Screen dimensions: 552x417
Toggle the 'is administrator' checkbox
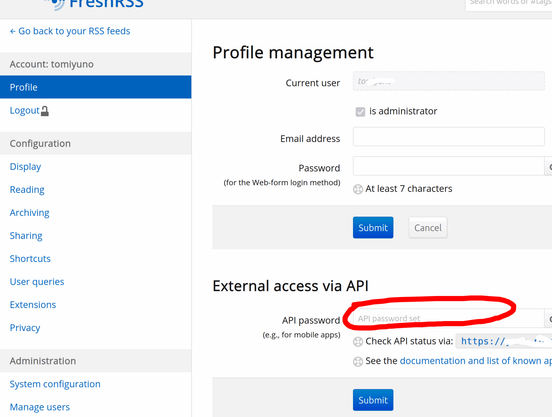pos(360,112)
